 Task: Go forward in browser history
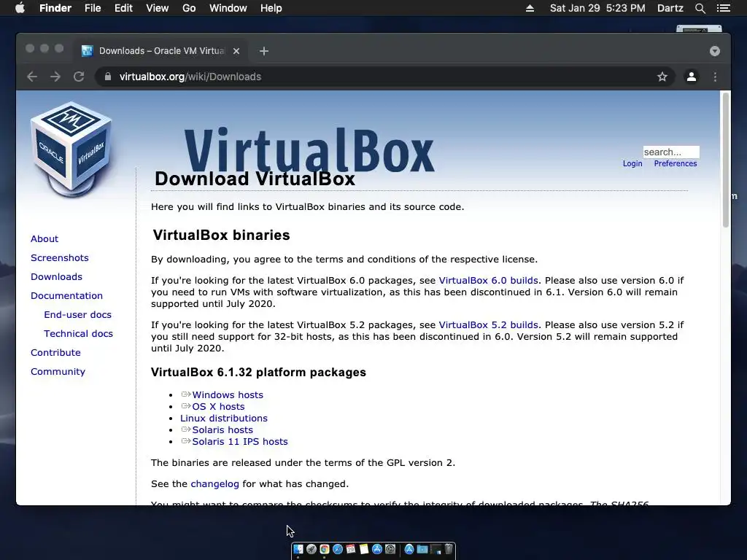(55, 77)
